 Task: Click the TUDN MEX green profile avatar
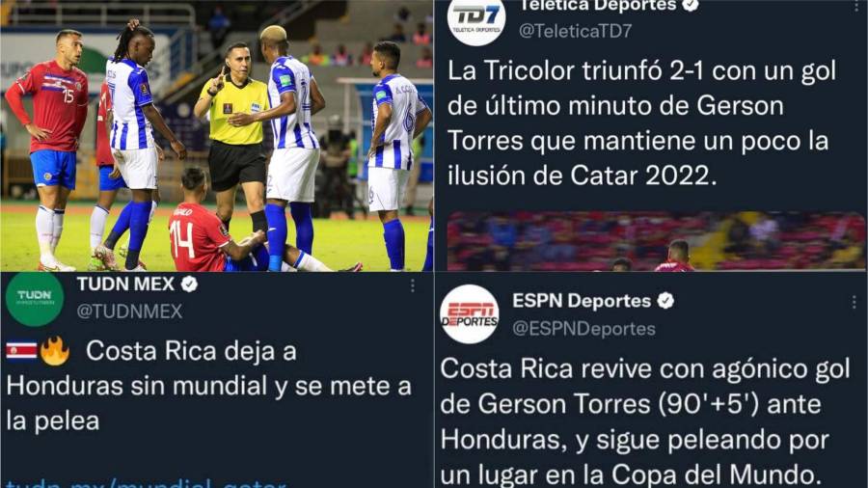[35, 299]
